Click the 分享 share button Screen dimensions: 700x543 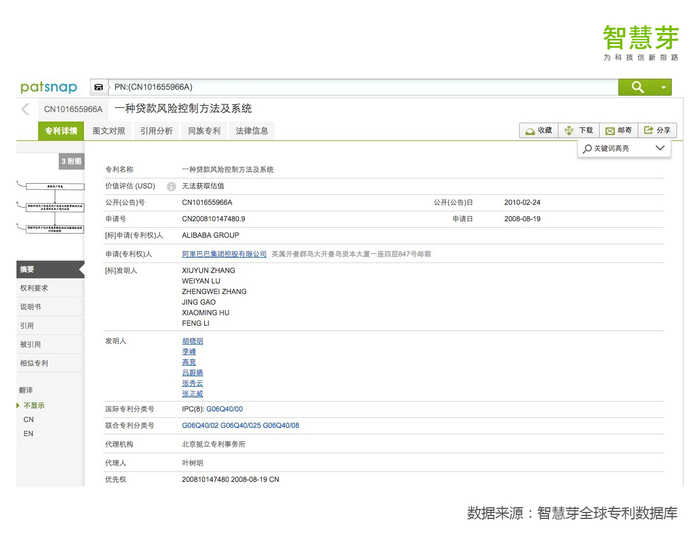pyautogui.click(x=658, y=130)
